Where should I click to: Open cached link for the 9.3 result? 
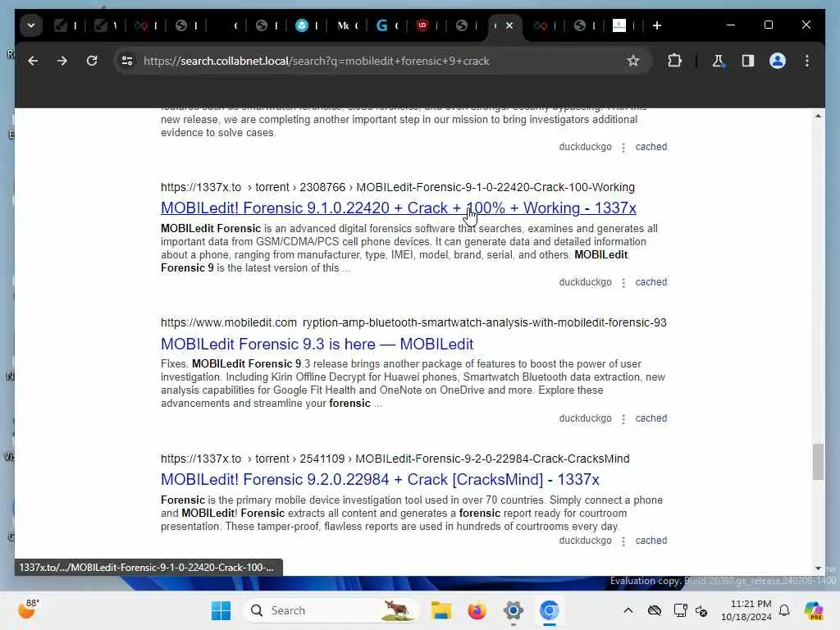coord(651,418)
